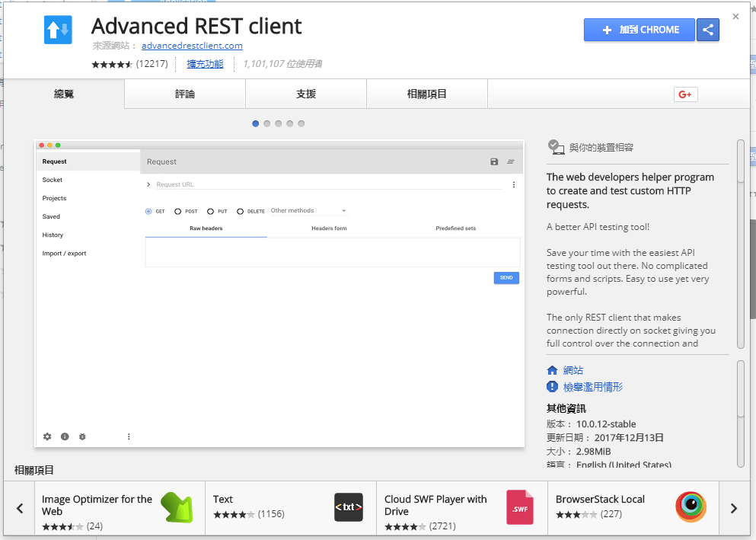
Task: Open the 總覽 overview tab
Action: click(64, 94)
